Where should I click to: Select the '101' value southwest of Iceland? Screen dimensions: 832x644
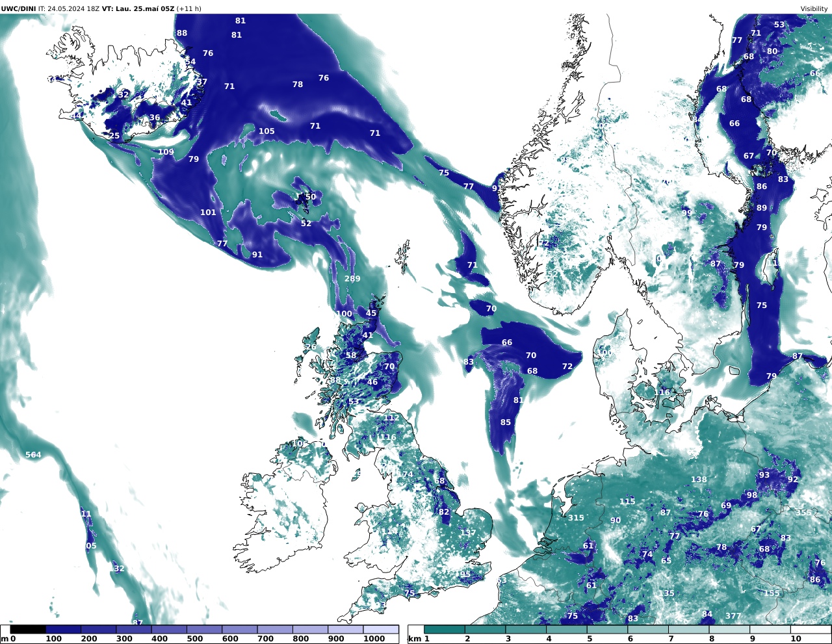(x=208, y=213)
